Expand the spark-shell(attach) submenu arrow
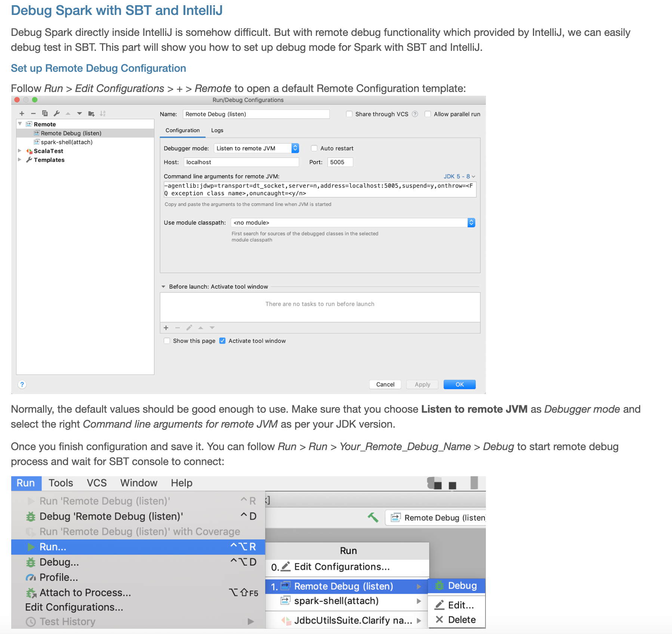Screen dimensions: 672x634 tap(419, 601)
